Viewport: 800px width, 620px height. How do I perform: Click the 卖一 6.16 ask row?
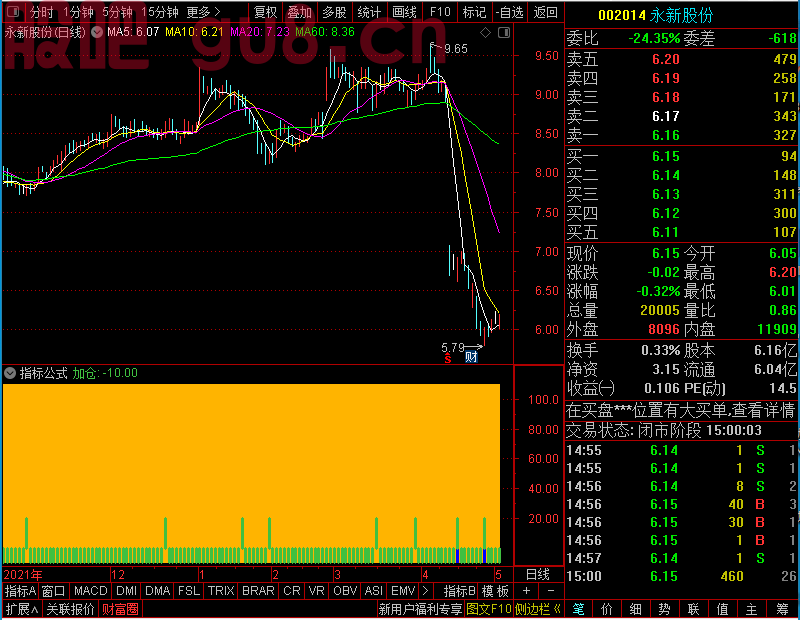coord(681,135)
